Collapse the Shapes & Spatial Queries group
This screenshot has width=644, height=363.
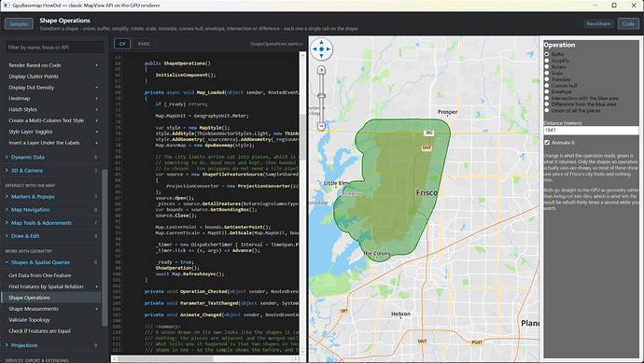click(51, 262)
